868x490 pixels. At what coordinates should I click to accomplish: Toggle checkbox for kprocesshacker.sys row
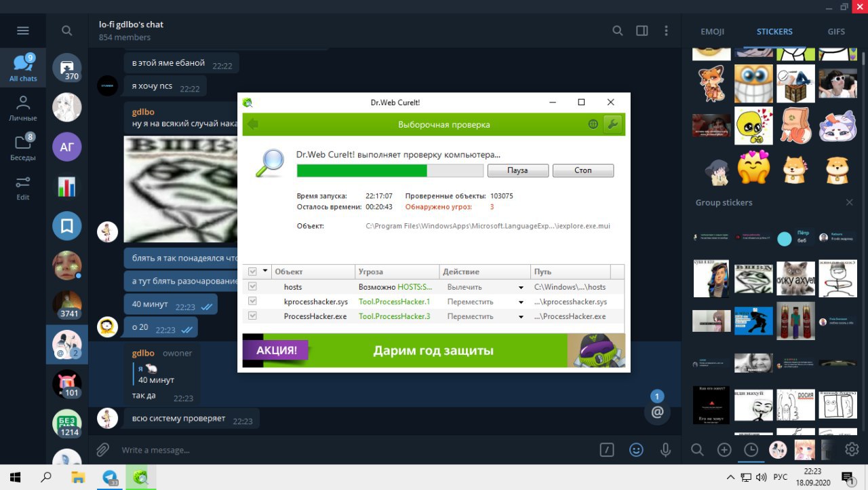coord(252,301)
